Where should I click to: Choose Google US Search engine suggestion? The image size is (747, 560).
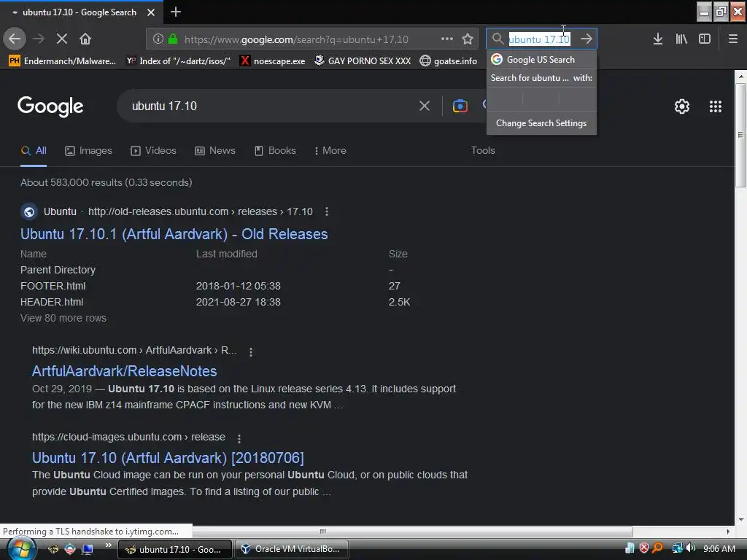click(542, 60)
